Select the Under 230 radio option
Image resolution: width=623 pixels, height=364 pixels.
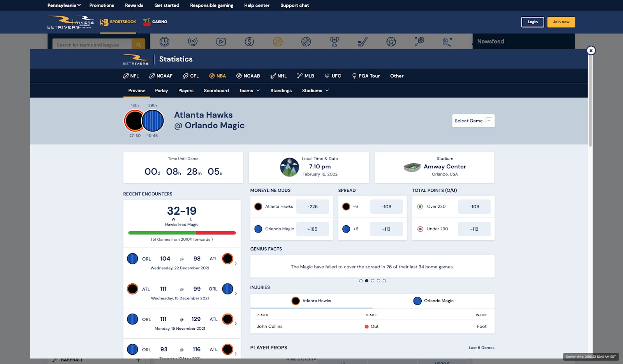(420, 229)
